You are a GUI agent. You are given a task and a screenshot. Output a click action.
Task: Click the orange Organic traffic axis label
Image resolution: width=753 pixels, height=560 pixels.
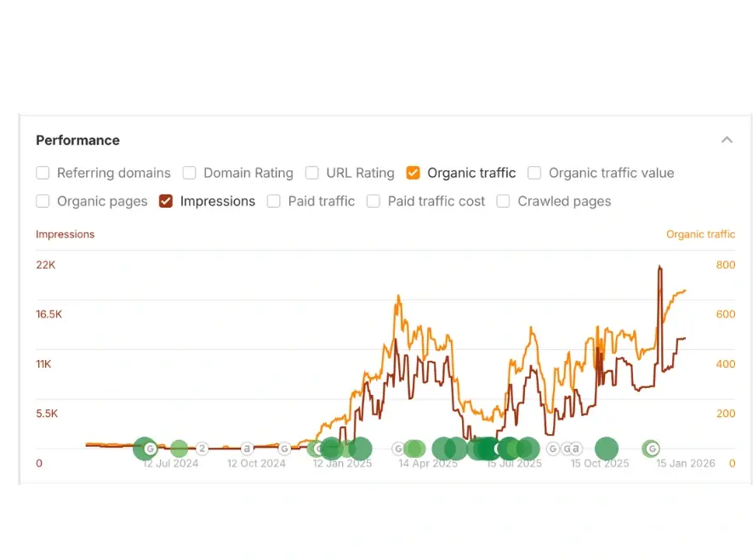[700, 234]
